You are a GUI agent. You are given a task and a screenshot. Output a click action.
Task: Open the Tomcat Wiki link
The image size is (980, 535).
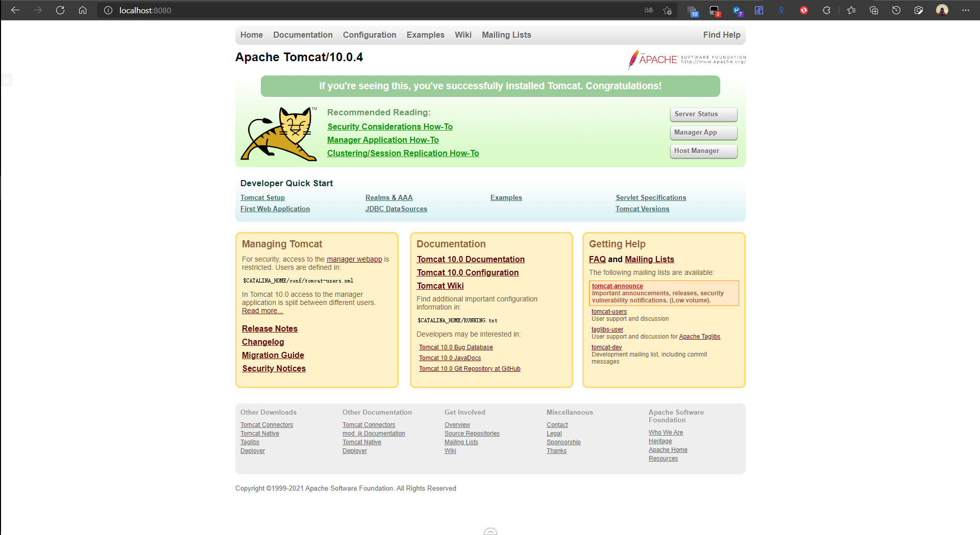pos(440,286)
